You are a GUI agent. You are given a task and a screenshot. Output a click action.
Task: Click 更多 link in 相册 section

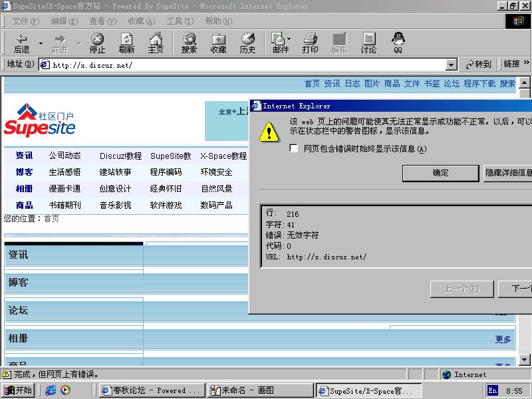(503, 339)
